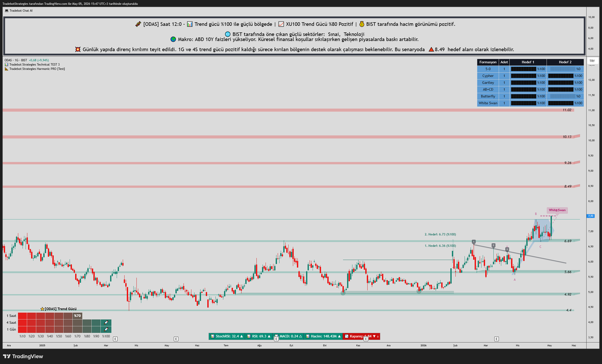Click the rocket icon in 4 Saat row

(106, 322)
